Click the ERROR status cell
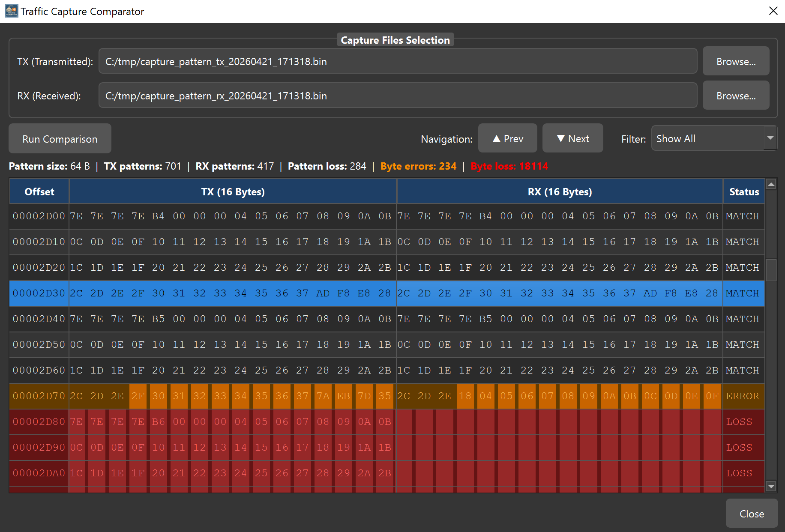The width and height of the screenshot is (785, 532). click(744, 396)
